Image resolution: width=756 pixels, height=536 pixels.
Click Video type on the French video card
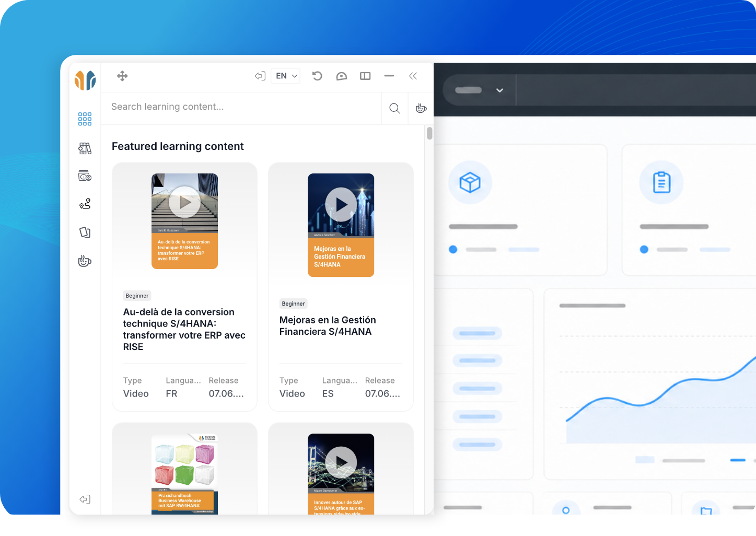pos(136,394)
